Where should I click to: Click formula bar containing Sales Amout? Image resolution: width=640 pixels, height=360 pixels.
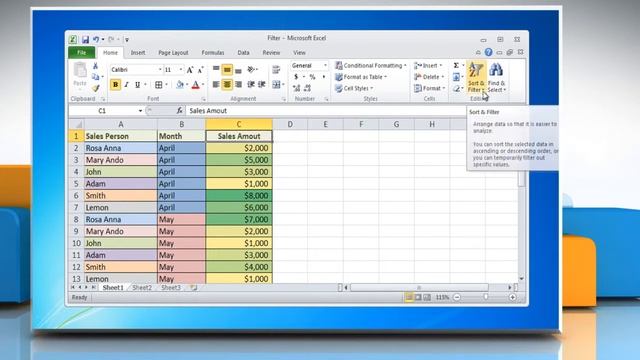[327, 111]
